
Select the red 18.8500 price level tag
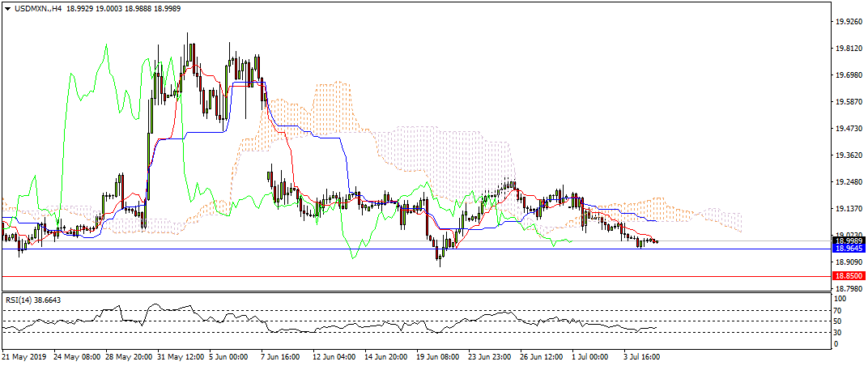click(849, 276)
